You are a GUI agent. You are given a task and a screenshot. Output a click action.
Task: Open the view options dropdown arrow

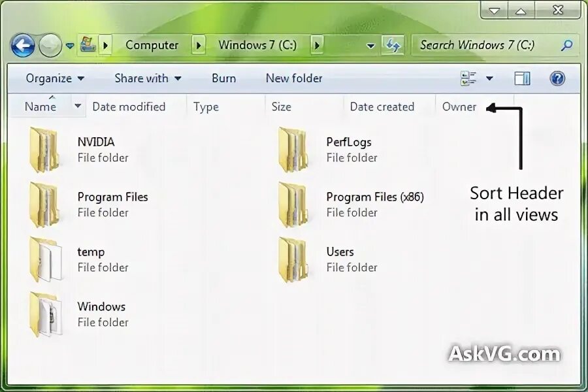tap(489, 78)
